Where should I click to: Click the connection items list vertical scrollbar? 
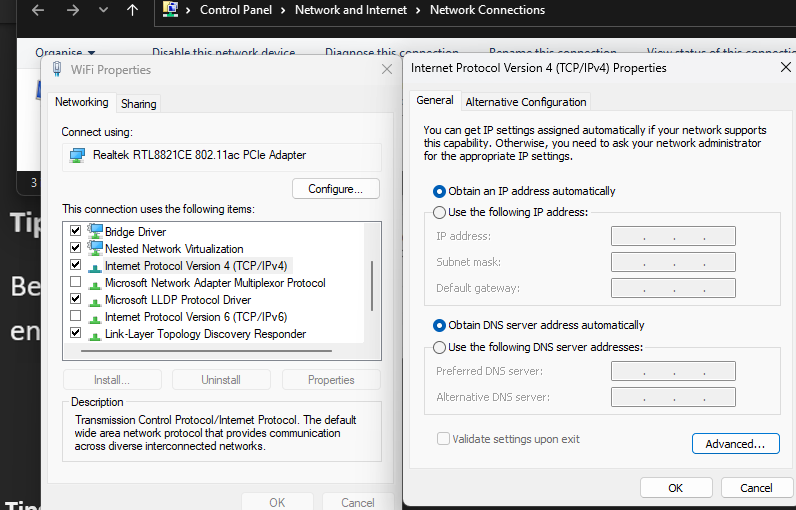[371, 285]
